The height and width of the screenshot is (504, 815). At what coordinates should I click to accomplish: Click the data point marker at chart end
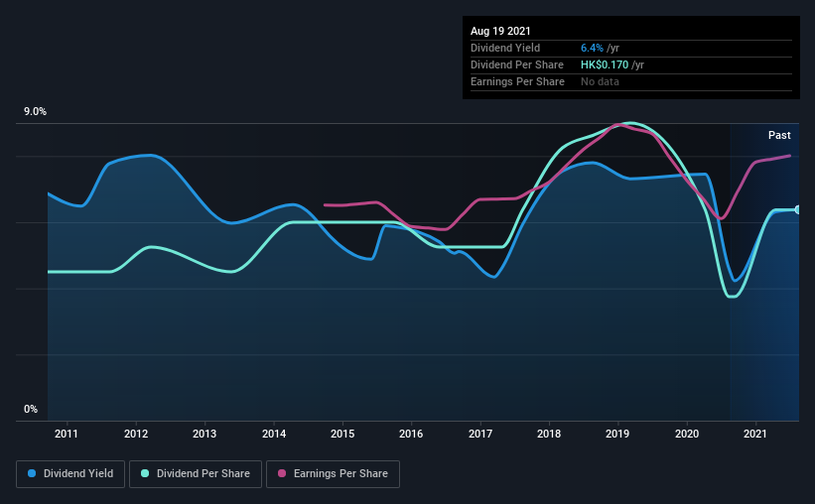(x=798, y=210)
